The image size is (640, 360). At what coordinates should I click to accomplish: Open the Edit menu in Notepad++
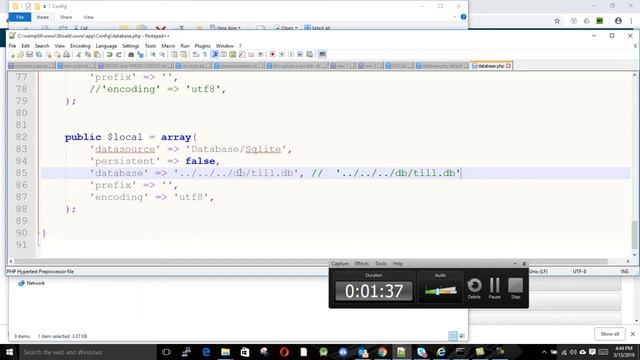click(25, 46)
